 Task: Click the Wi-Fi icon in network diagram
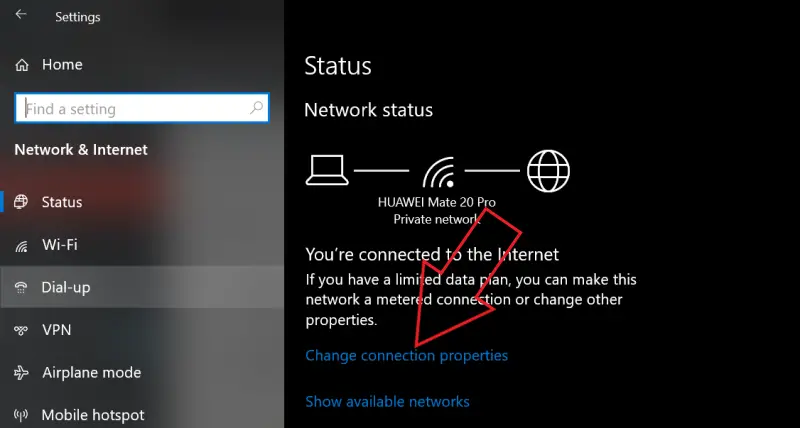[x=439, y=172]
